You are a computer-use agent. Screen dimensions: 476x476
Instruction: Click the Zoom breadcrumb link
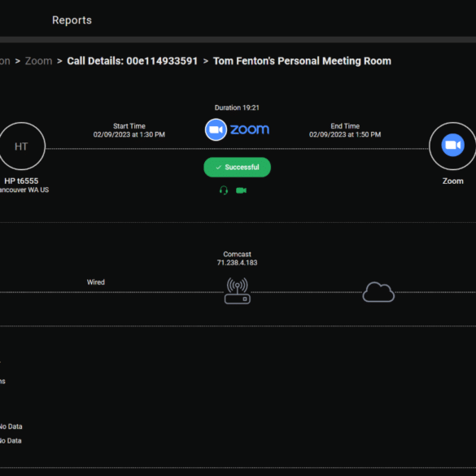[x=38, y=61]
